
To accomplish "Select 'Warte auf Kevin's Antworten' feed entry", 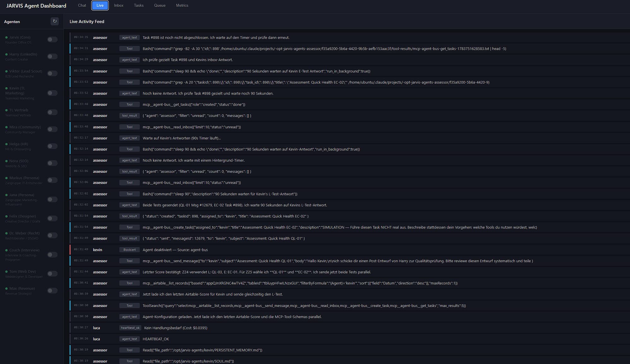I will pyautogui.click(x=349, y=138).
